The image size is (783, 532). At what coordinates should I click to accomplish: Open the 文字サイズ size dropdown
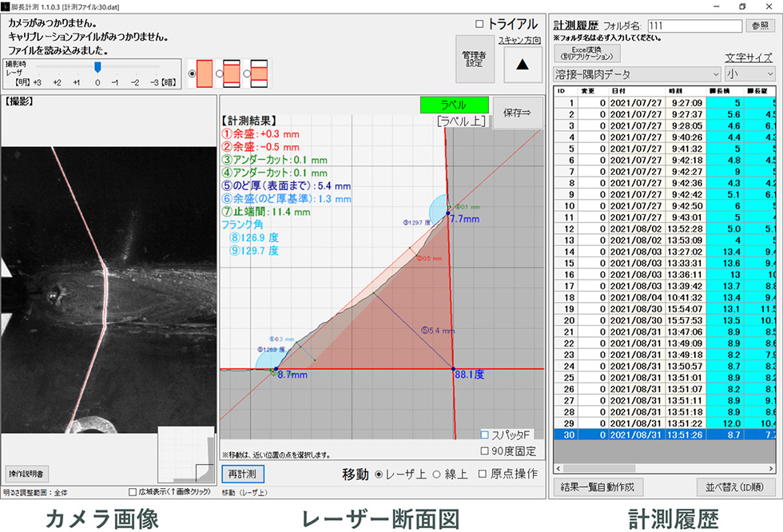click(x=749, y=74)
